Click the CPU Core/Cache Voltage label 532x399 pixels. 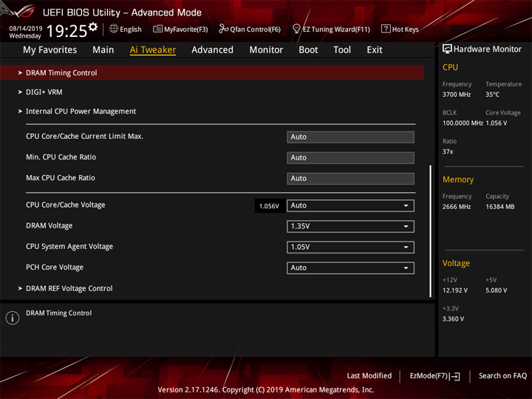tap(66, 205)
